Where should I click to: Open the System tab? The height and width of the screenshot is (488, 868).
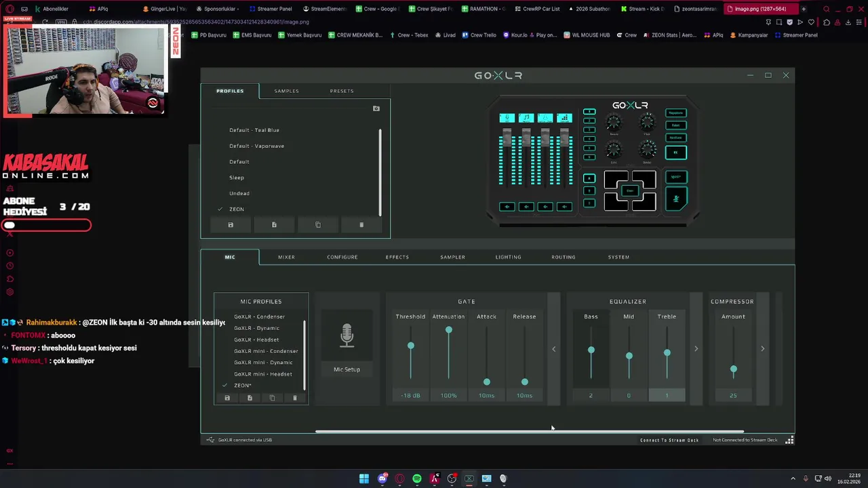pyautogui.click(x=618, y=257)
